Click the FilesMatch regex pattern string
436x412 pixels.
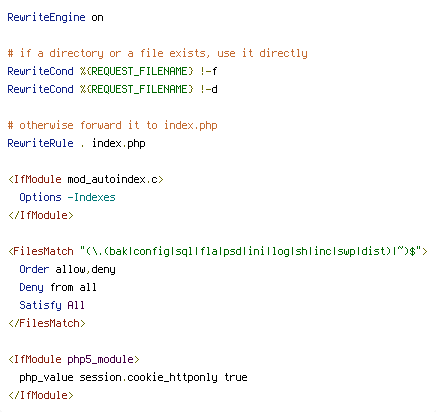pos(250,251)
